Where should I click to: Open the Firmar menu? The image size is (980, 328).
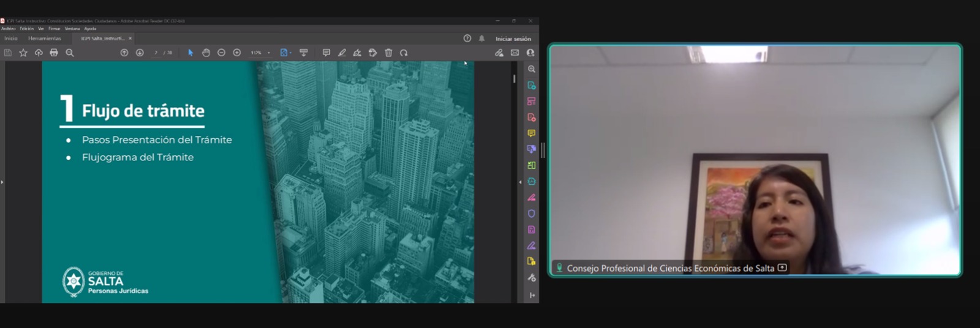pos(55,29)
